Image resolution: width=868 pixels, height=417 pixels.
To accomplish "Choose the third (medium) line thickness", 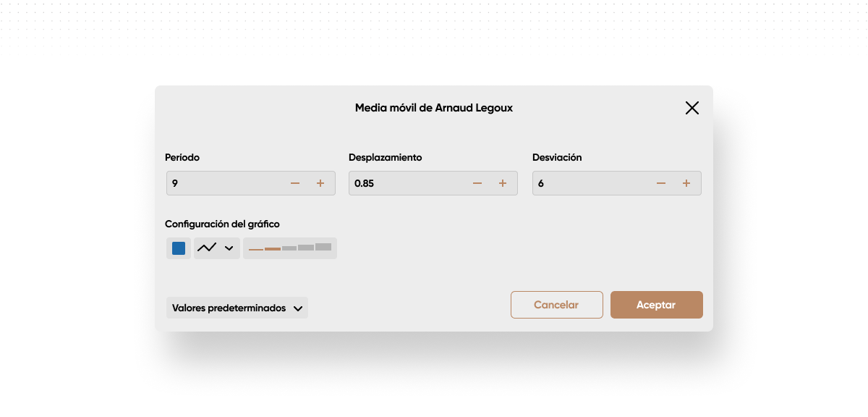I will coord(289,248).
